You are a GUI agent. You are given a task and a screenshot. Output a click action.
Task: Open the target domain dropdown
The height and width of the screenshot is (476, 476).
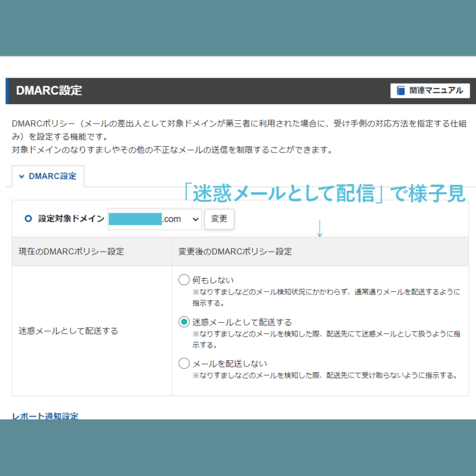click(154, 219)
